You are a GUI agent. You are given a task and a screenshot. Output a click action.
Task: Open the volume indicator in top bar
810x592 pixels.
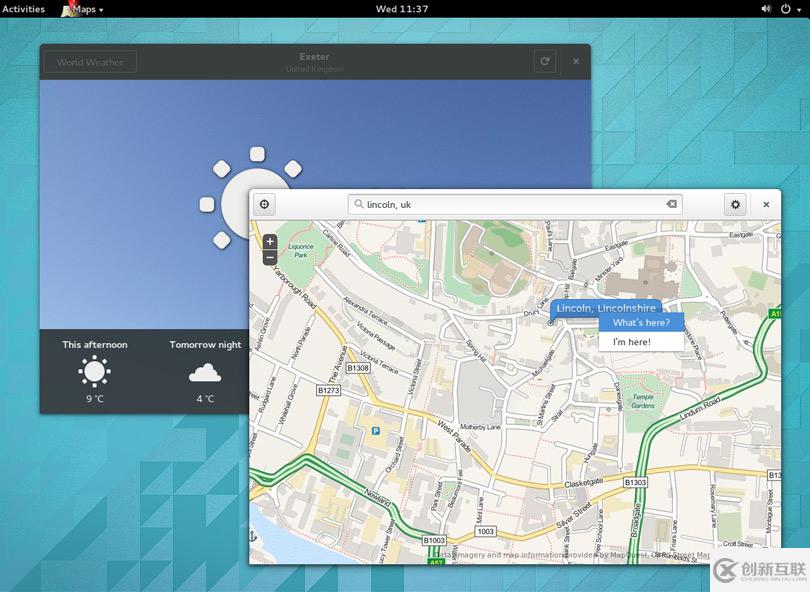(766, 9)
